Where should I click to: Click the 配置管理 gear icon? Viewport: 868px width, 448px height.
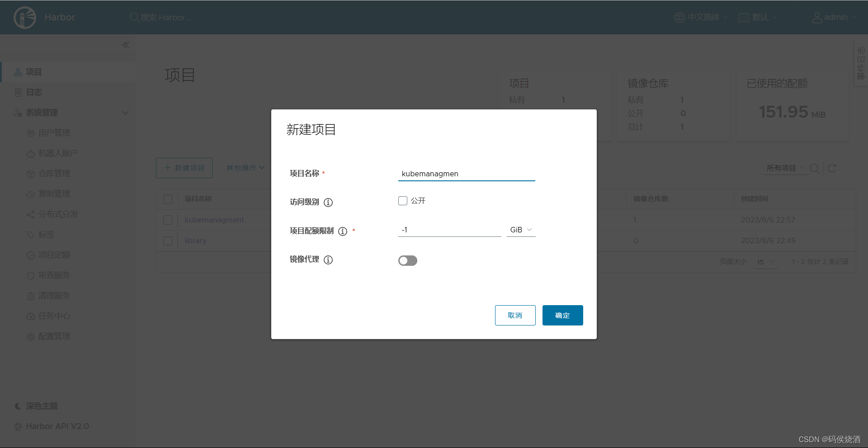pos(30,337)
